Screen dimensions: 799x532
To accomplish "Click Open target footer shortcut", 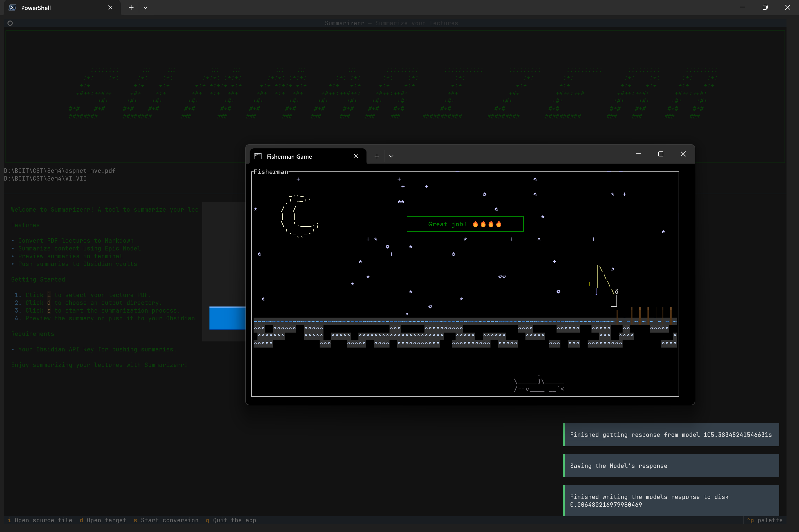I will [x=103, y=520].
